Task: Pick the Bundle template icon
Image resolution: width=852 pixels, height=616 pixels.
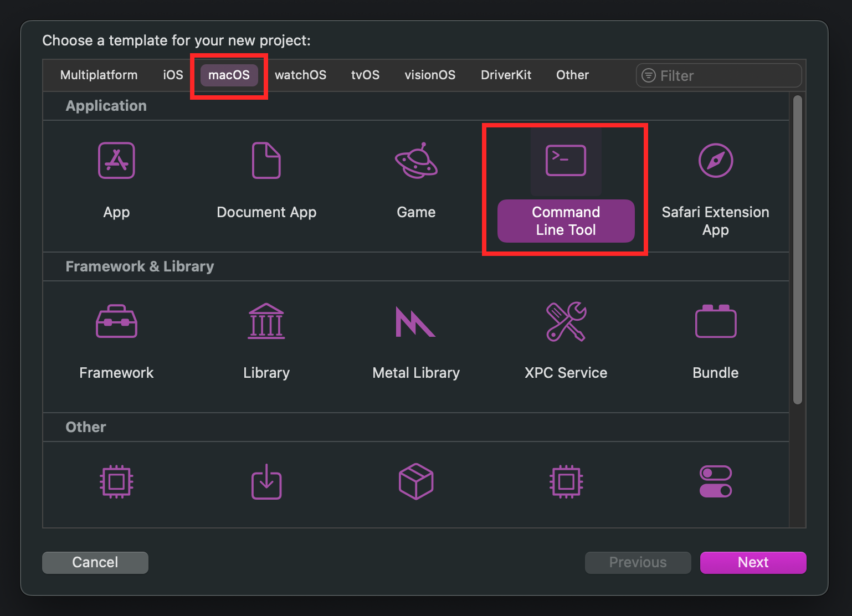Action: pos(716,321)
